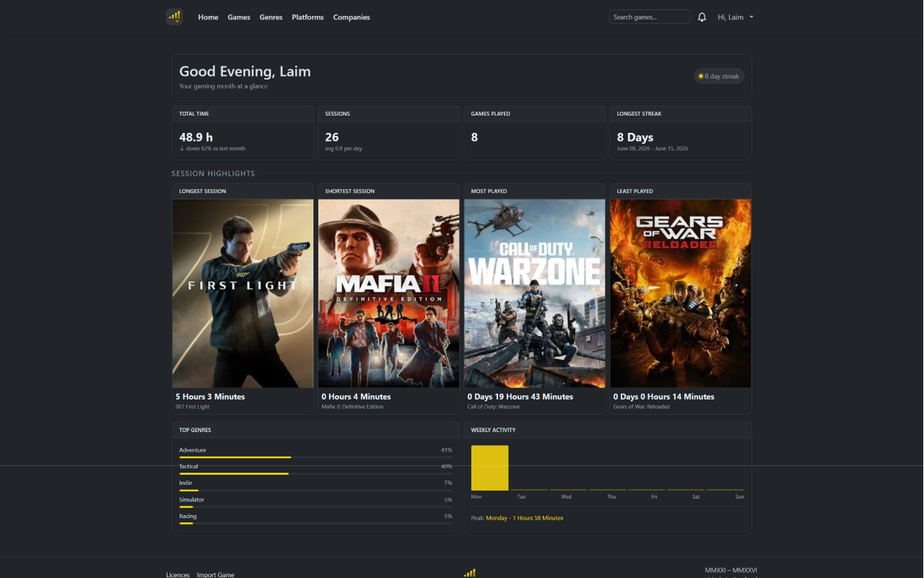The height and width of the screenshot is (578, 924).
Task: Click the Tactical genre label
Action: coord(188,467)
